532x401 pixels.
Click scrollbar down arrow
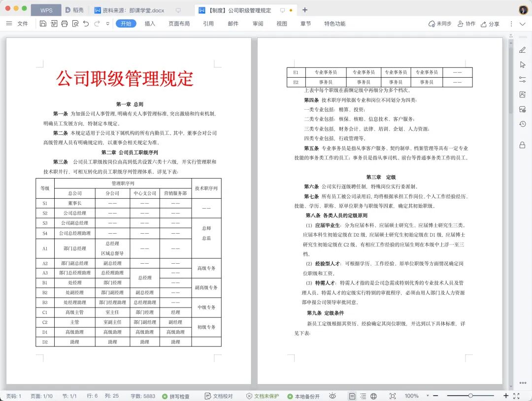coord(511,386)
